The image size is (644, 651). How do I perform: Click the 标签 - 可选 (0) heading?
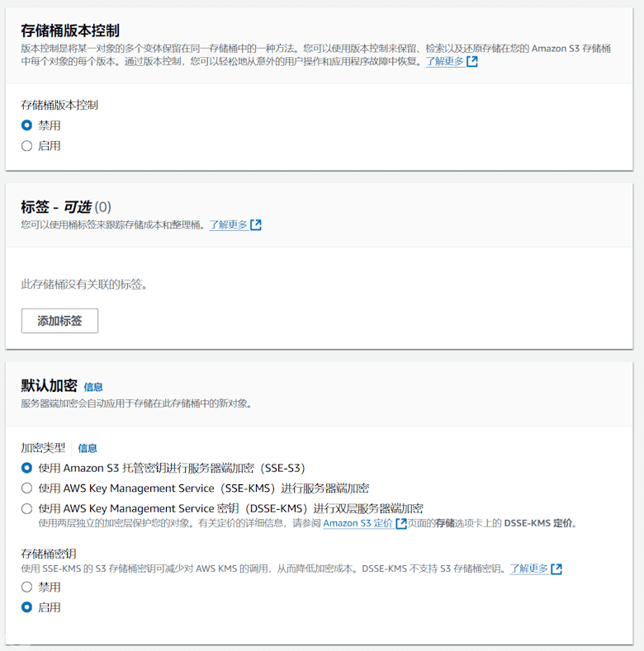tap(66, 207)
